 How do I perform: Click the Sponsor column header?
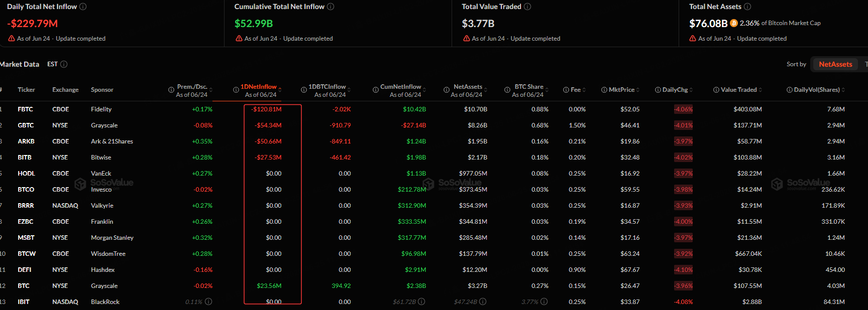(x=102, y=90)
